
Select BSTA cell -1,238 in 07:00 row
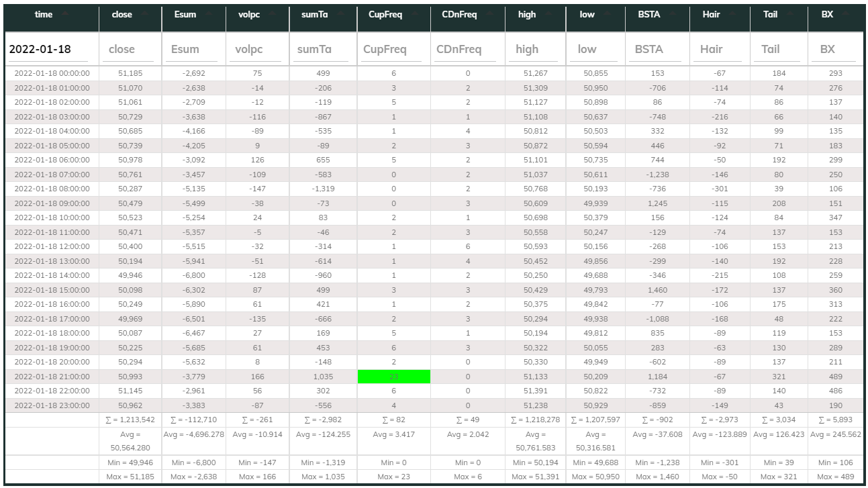[x=657, y=175]
